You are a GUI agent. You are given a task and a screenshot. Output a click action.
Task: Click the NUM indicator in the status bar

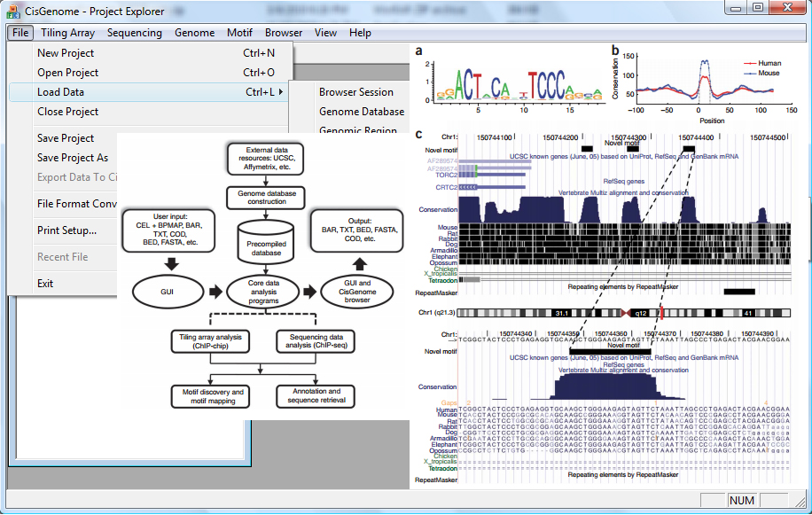(743, 500)
